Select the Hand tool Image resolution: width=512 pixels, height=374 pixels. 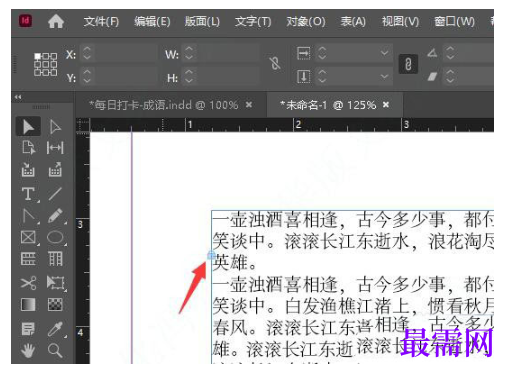click(x=28, y=351)
